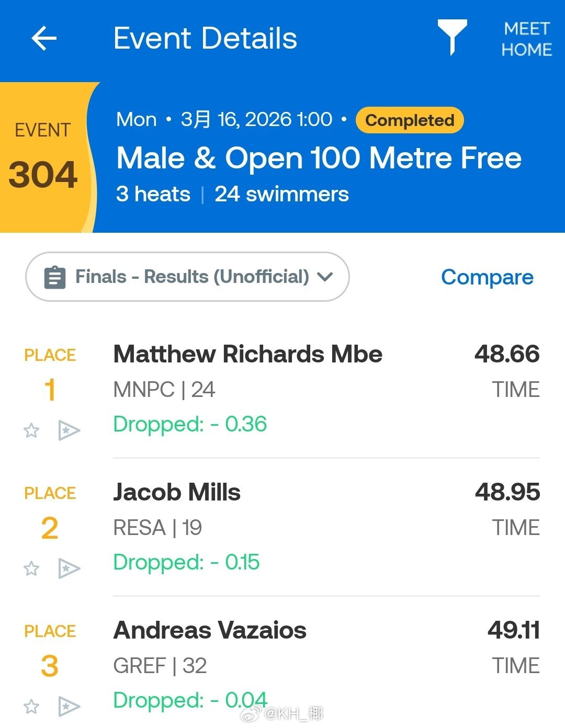The image size is (565, 728).
Task: Open the filter funnel icon
Action: (452, 37)
